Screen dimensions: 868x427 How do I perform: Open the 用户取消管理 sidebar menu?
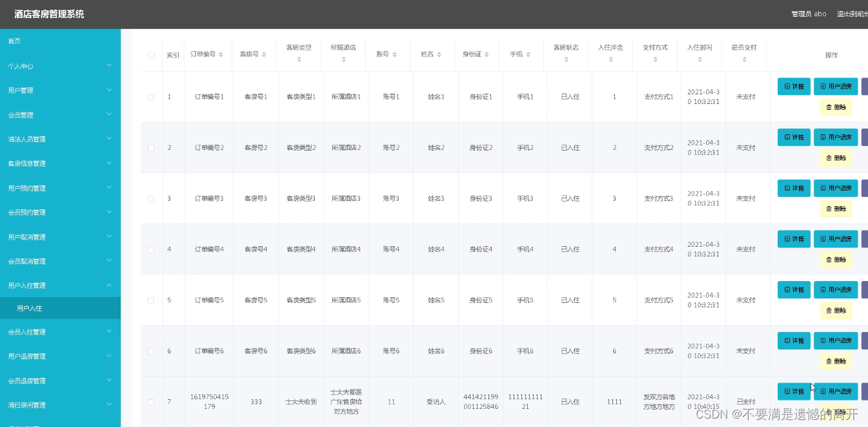click(60, 237)
